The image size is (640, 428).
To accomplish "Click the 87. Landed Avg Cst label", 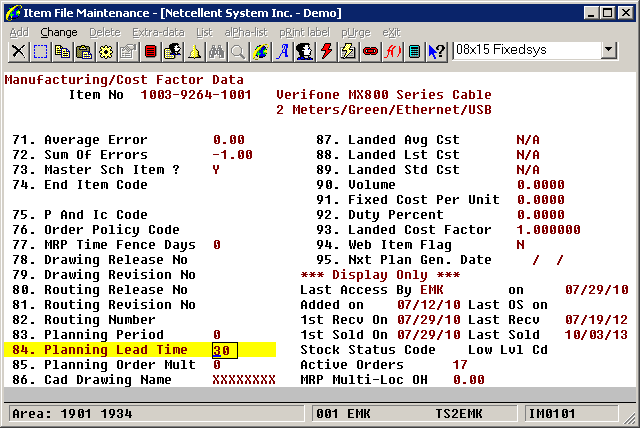I will point(388,140).
